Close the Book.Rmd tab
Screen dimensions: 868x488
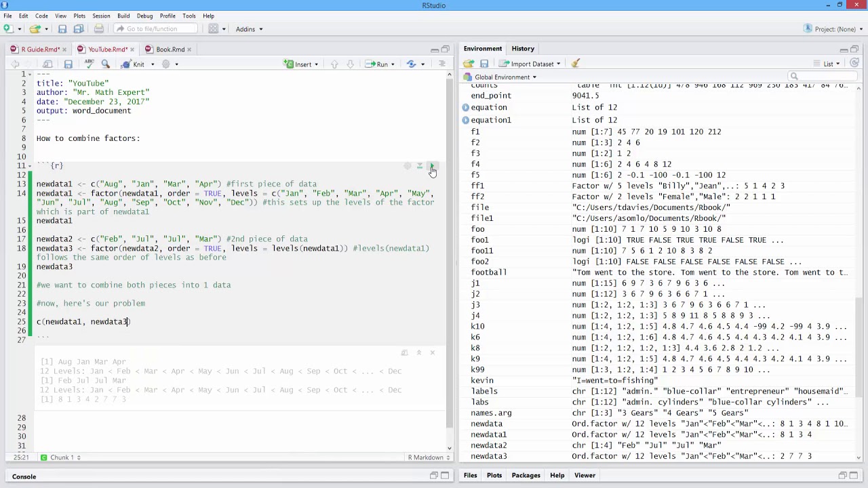point(191,49)
